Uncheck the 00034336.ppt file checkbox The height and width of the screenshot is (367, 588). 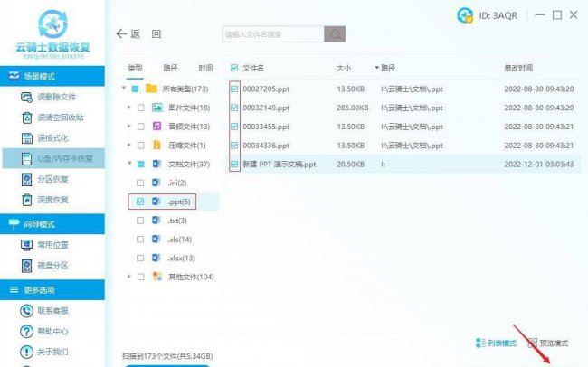[x=234, y=146]
